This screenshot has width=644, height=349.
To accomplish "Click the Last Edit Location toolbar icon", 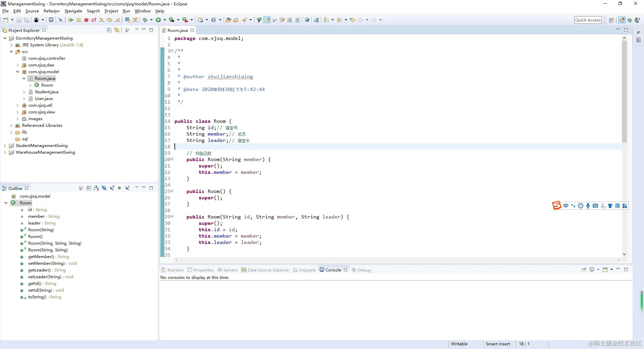I will pyautogui.click(x=353, y=20).
